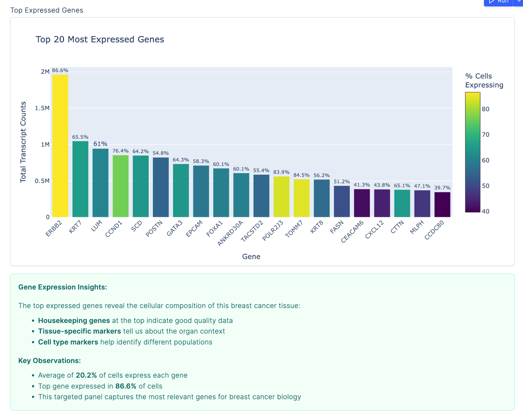Click the FASN bar at 51.2%

click(x=342, y=201)
